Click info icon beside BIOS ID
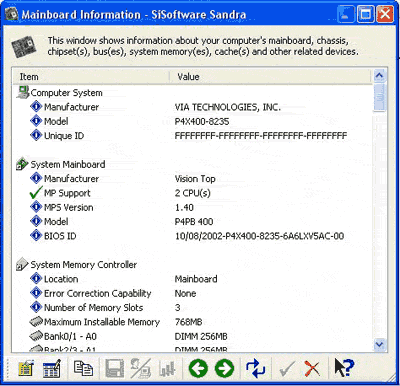This screenshot has width=400, height=386. [36, 236]
